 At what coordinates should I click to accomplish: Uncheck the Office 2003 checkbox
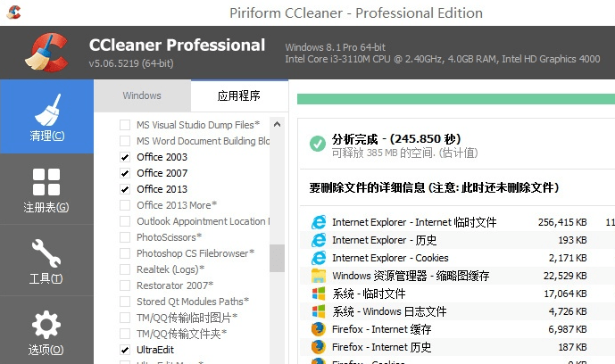coord(125,157)
